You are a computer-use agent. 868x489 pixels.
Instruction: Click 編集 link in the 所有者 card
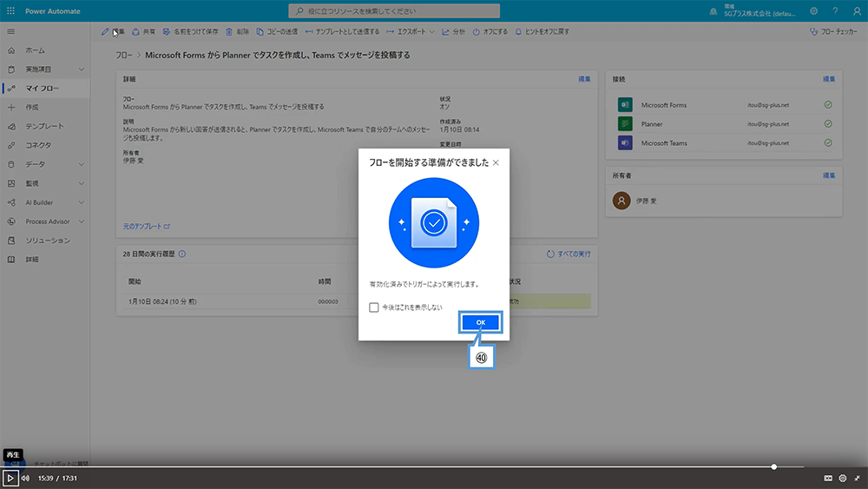point(829,175)
